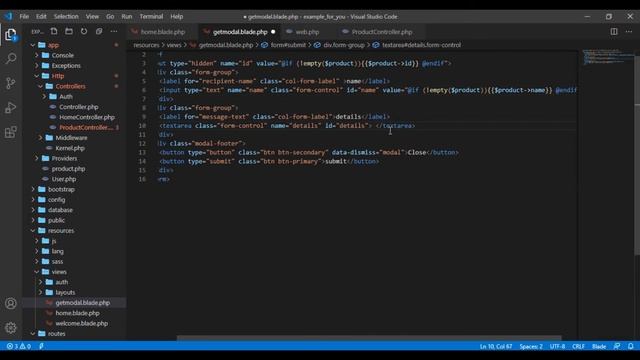The height and width of the screenshot is (360, 640).
Task: Change file encoding UTF-8
Action: pyautogui.click(x=557, y=346)
